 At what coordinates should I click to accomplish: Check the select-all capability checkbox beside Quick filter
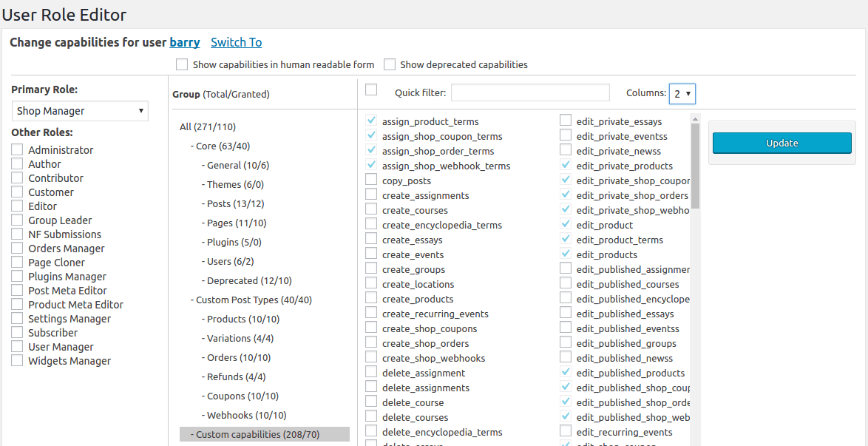click(371, 88)
